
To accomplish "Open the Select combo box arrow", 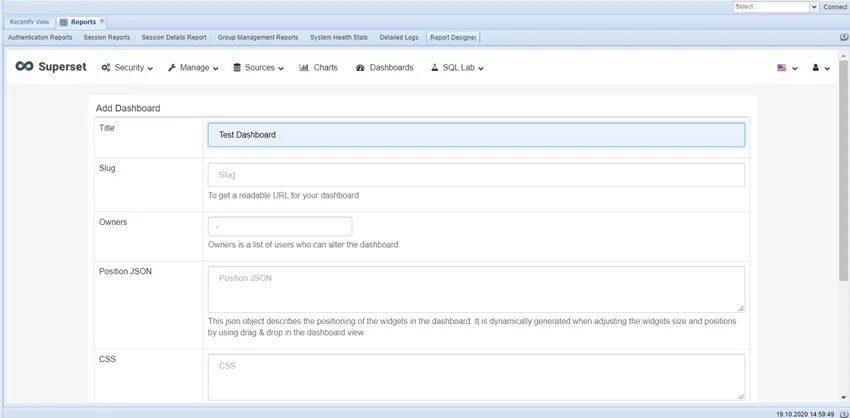I will [814, 7].
